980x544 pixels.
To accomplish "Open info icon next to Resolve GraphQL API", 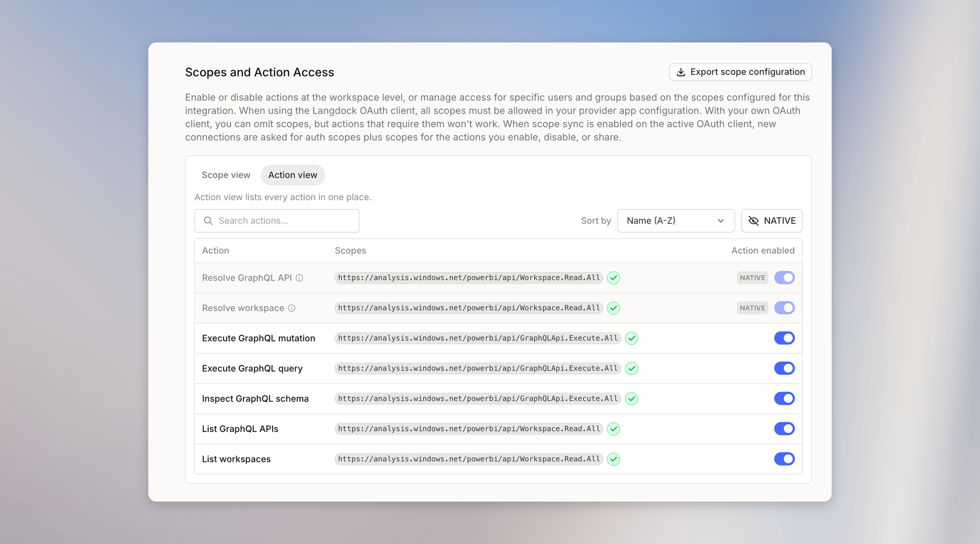I will click(x=299, y=278).
